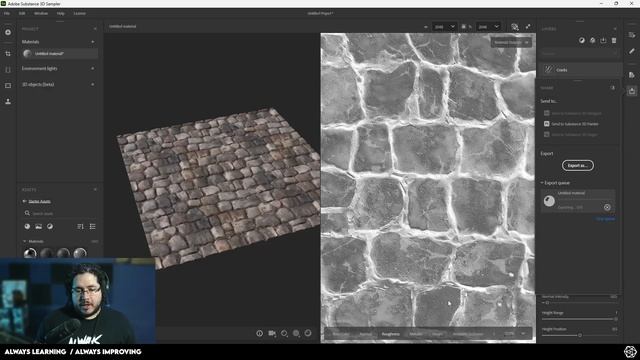Image resolution: width=640 pixels, height=360 pixels.
Task: Click the Export as... button
Action: 578,166
